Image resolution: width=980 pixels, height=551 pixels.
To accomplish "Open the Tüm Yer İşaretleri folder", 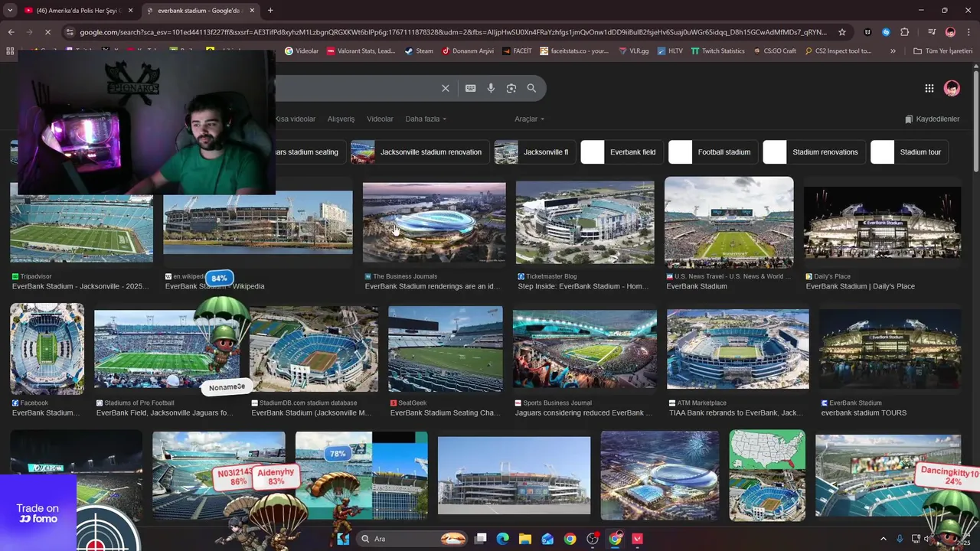I will pos(942,51).
